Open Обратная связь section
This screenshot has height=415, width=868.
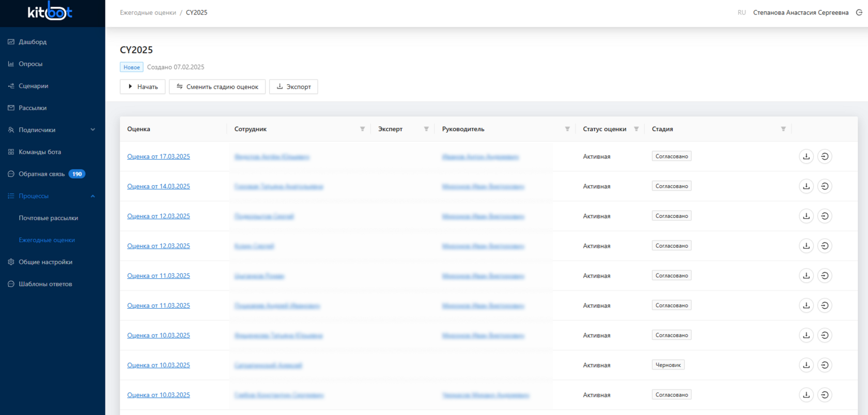[x=41, y=174]
